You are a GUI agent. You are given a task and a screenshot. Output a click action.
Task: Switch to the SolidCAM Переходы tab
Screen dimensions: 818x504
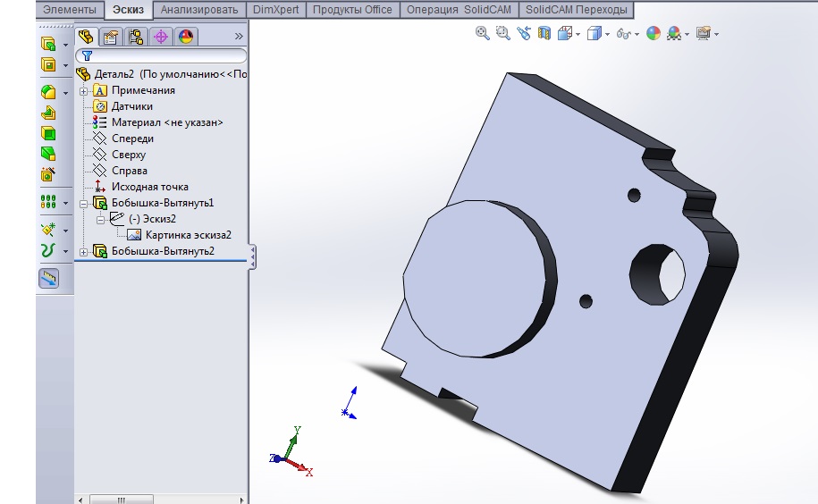577,9
